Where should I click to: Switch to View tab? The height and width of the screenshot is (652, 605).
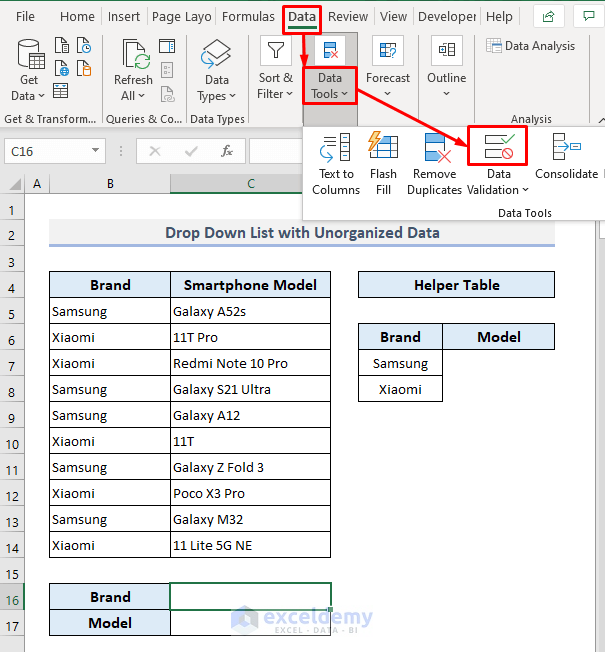click(393, 17)
